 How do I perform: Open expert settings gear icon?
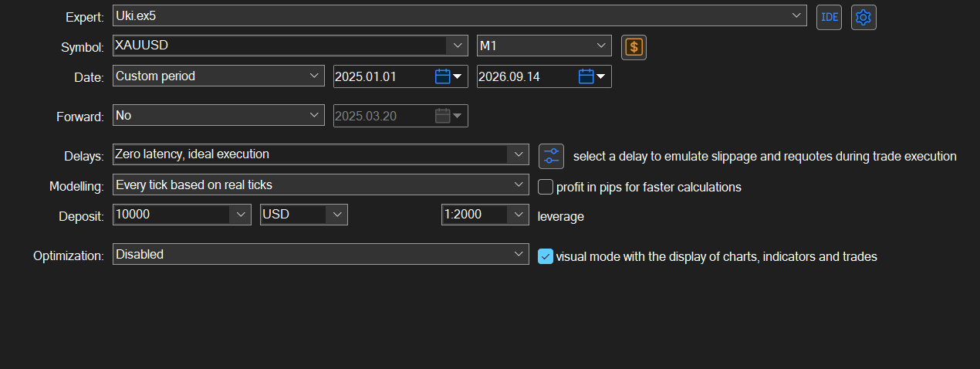tap(863, 17)
